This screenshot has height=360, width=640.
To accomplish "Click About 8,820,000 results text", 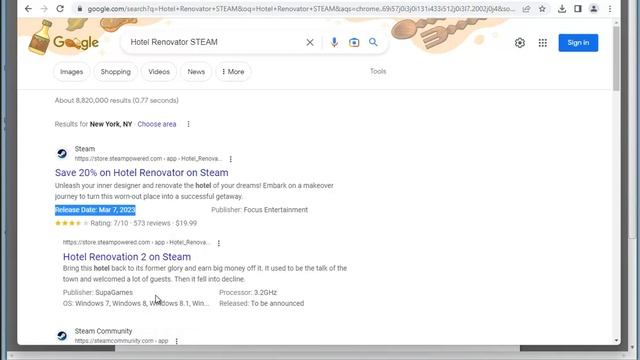I will click(x=117, y=100).
